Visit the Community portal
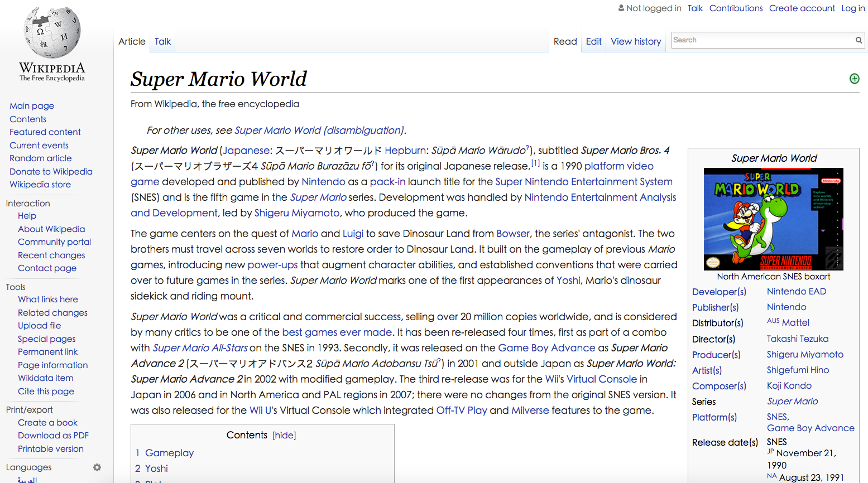 [54, 242]
